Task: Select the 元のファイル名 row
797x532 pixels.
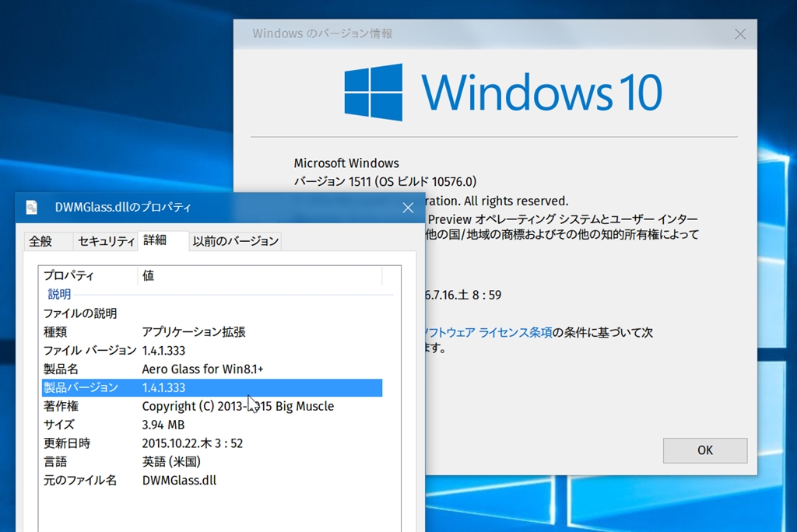Action: pyautogui.click(x=212, y=481)
